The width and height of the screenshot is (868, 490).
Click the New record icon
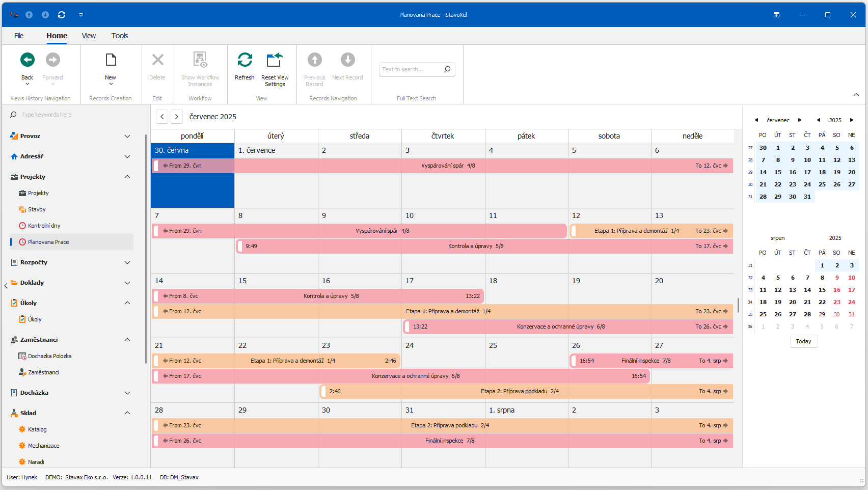(x=111, y=60)
